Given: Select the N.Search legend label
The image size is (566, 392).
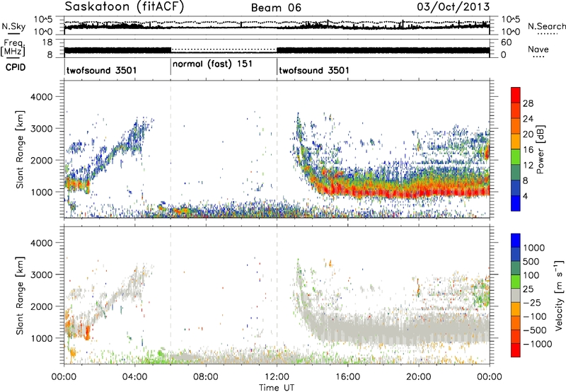Looking at the screenshot, I should click(546, 26).
